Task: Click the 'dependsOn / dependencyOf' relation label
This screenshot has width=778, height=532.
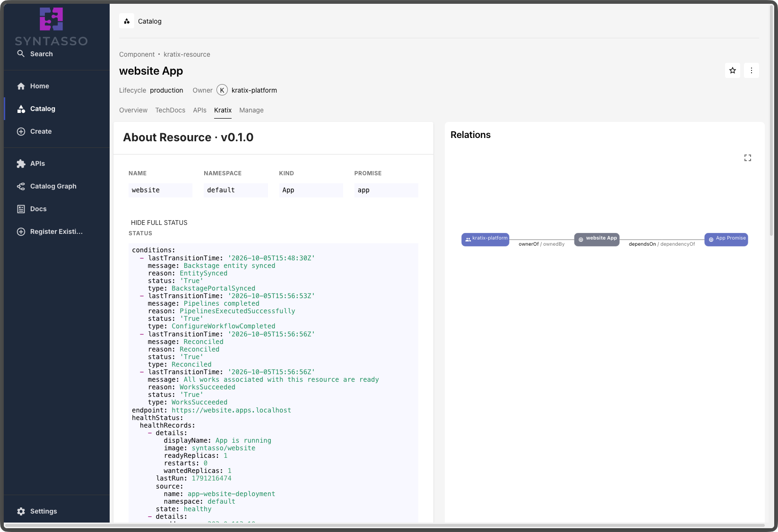Action: pos(662,244)
